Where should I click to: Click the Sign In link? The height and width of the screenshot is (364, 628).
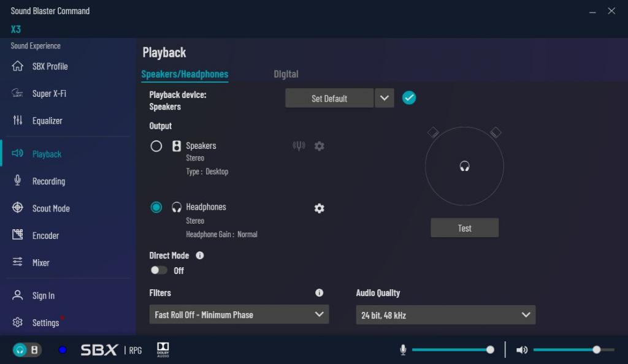click(x=44, y=295)
